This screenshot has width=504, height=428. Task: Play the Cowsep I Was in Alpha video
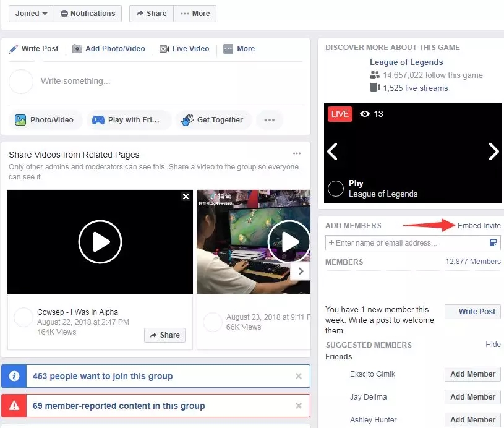[100, 242]
